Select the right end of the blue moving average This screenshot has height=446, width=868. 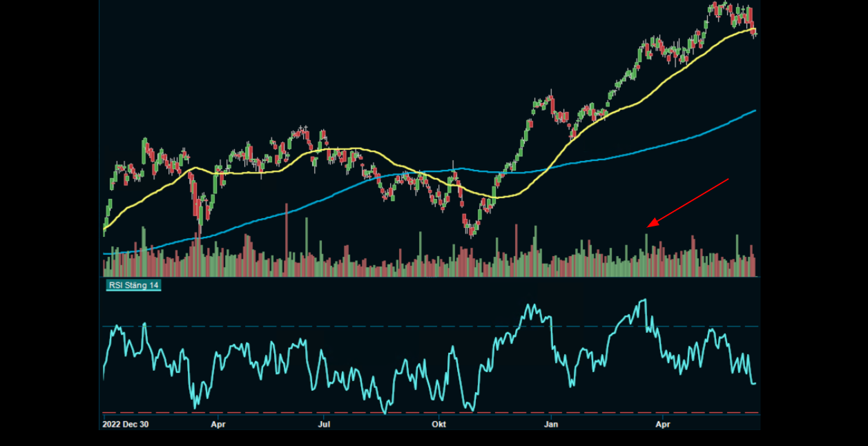click(755, 110)
